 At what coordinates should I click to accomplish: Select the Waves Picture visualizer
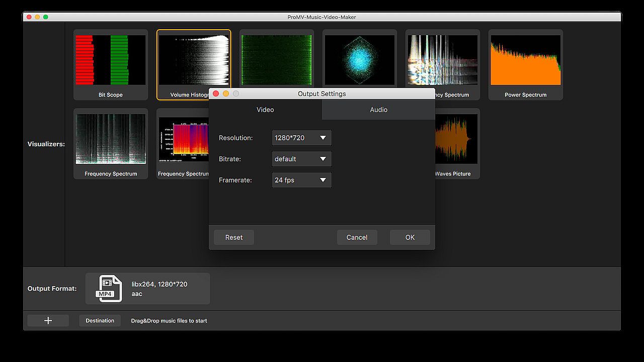coord(455,143)
